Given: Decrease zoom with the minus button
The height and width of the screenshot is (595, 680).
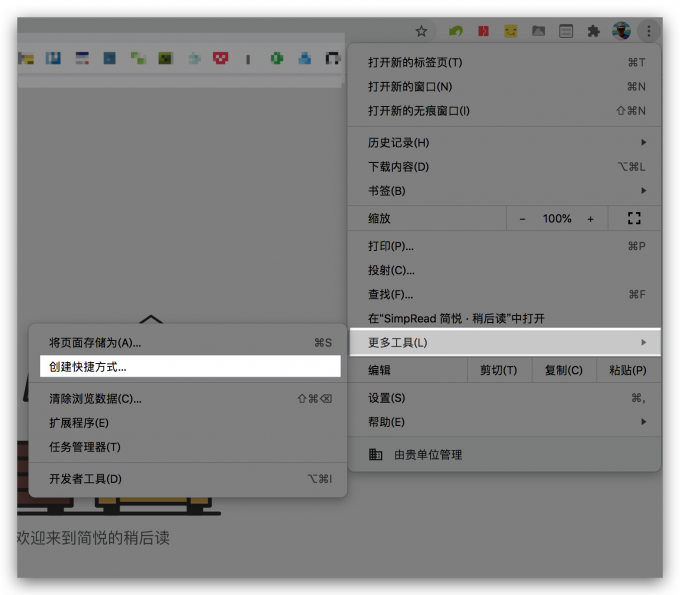Looking at the screenshot, I should [x=522, y=218].
